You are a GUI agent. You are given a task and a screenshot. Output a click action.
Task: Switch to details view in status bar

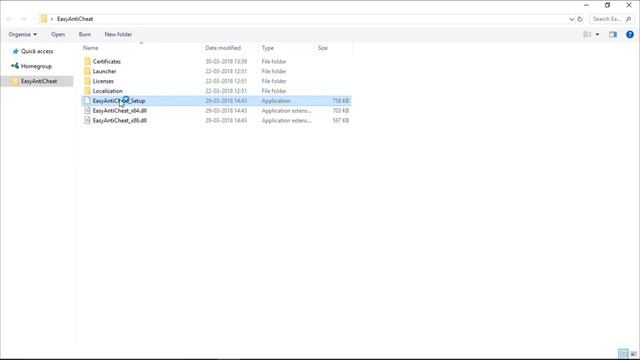point(623,353)
